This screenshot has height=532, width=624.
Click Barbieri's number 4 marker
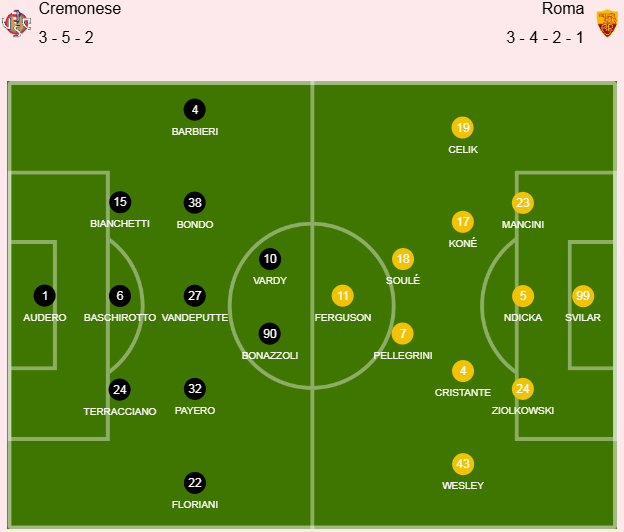(195, 110)
